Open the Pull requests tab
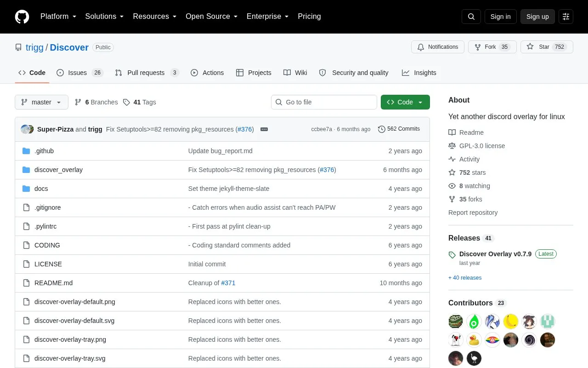The height and width of the screenshot is (368, 588). (147, 73)
